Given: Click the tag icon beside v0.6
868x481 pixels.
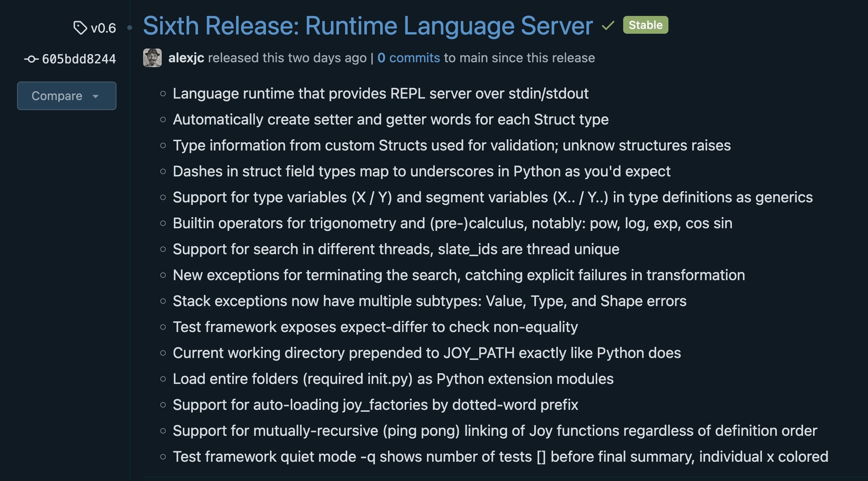Looking at the screenshot, I should tap(80, 28).
